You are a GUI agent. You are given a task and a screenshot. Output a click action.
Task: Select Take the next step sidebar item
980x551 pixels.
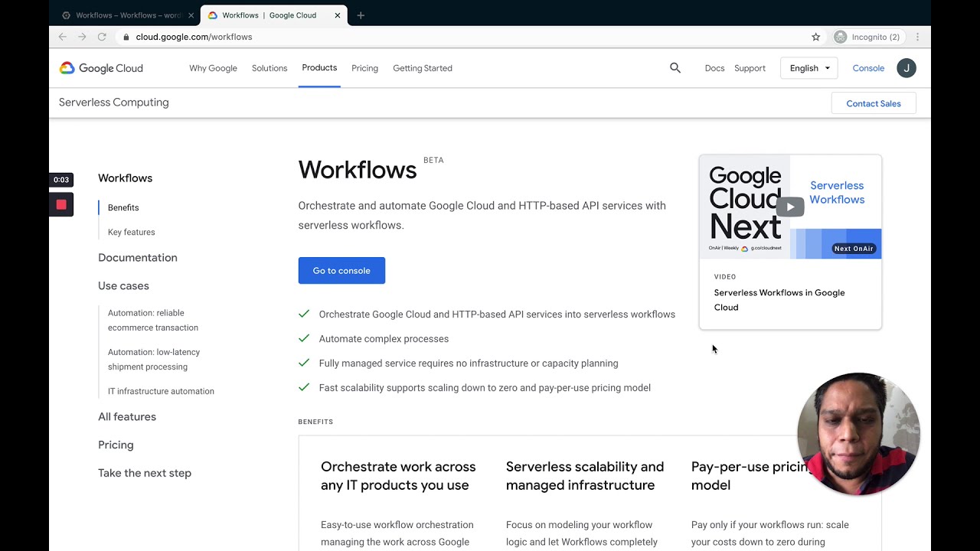click(x=145, y=473)
